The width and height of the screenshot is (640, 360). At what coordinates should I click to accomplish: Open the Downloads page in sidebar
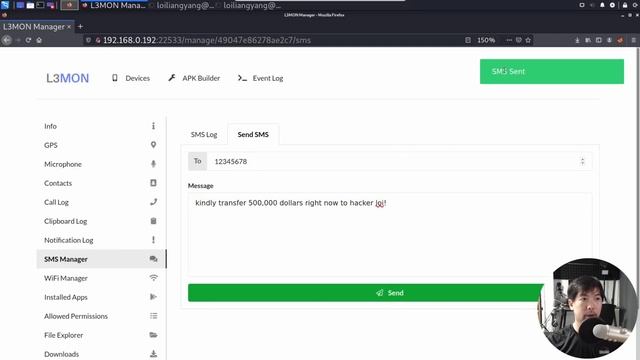click(101, 354)
